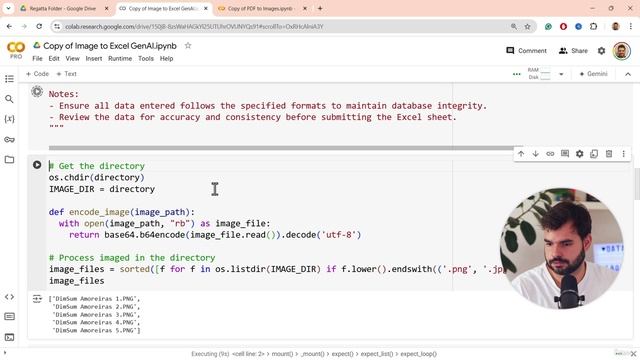The height and width of the screenshot is (360, 640).
Task: Open the table of contents sidebar icon
Action: point(9,79)
